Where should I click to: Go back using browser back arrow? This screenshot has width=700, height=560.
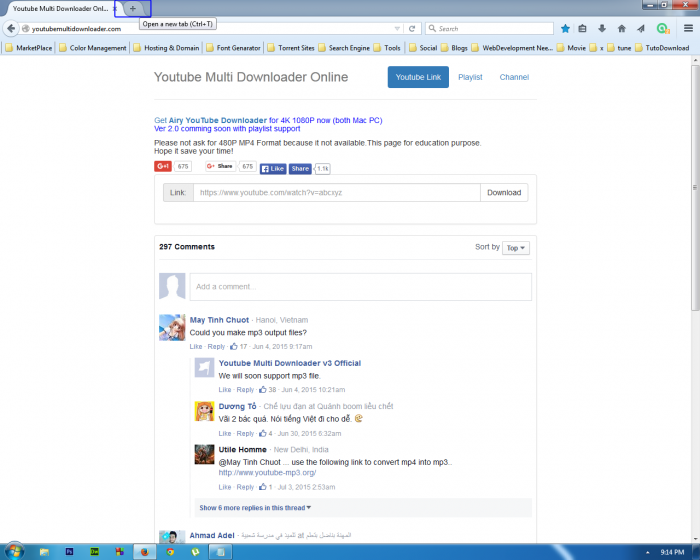11,29
